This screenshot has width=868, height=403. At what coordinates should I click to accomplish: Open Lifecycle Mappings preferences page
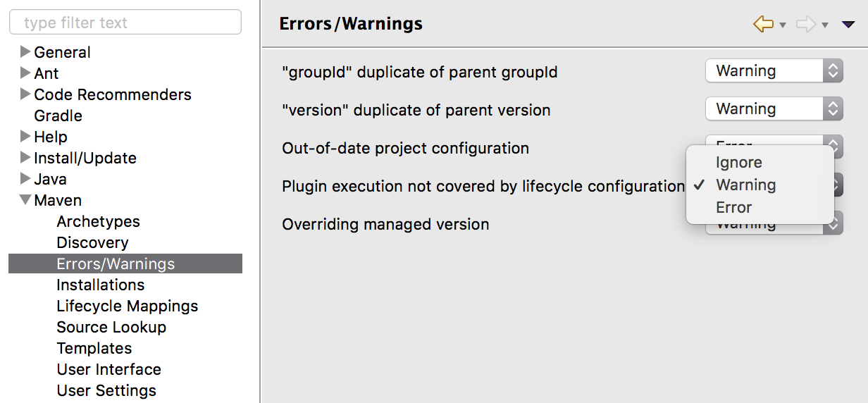[127, 306]
